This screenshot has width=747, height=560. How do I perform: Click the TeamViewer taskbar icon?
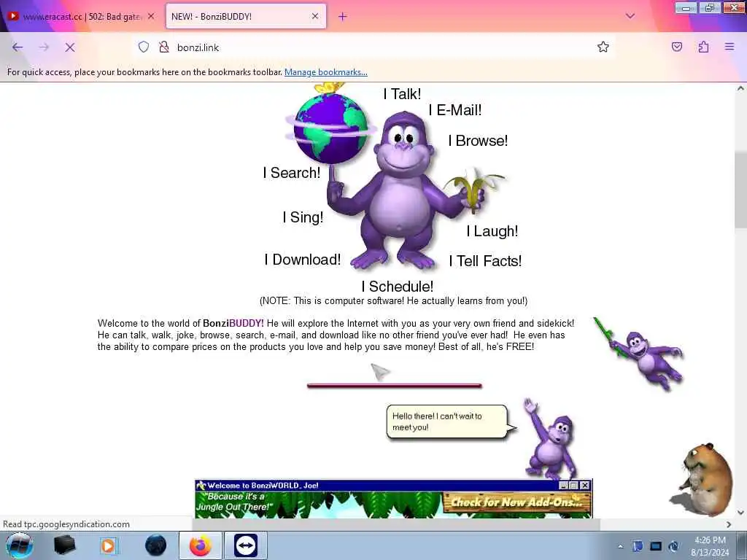coord(246,545)
